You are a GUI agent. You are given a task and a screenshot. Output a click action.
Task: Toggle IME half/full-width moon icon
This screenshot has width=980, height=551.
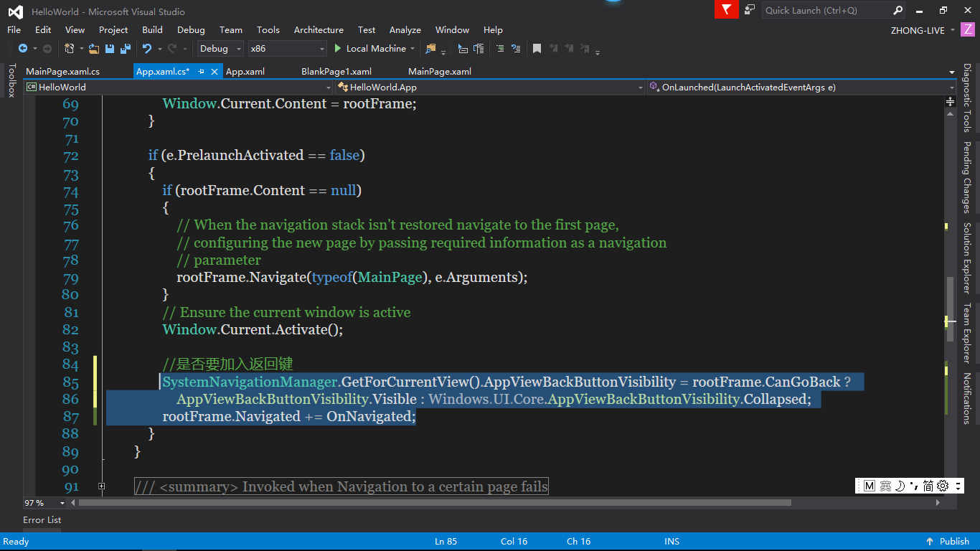tap(900, 486)
